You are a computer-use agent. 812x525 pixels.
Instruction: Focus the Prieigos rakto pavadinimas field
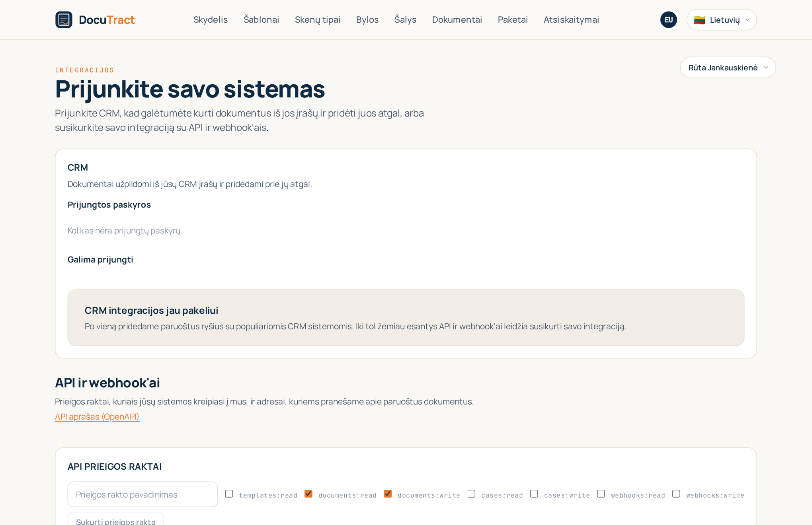[142, 494]
